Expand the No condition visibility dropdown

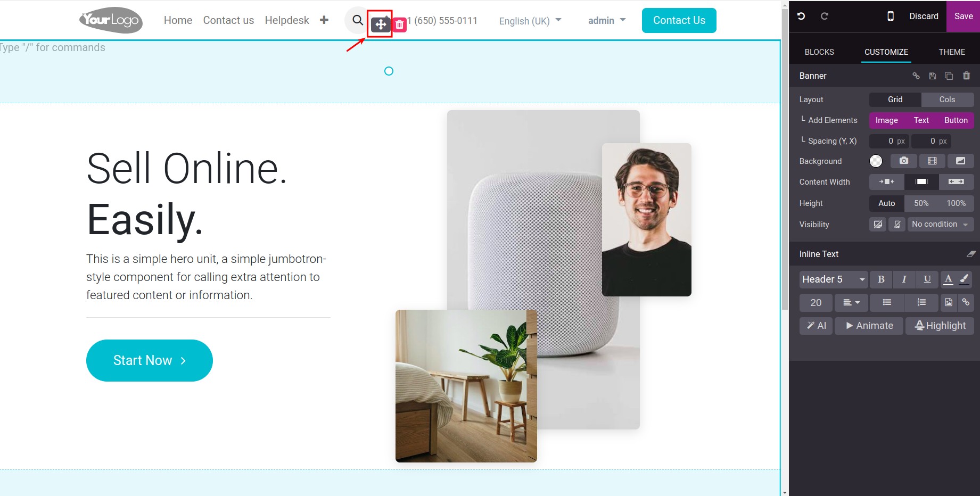tap(941, 224)
